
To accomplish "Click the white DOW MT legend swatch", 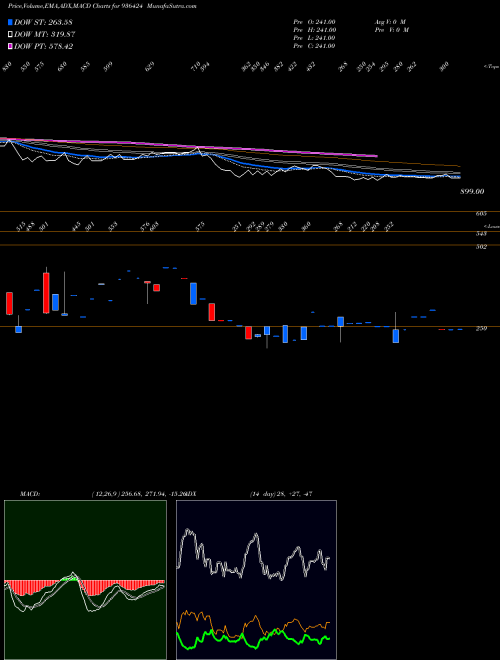I will click(x=10, y=34).
